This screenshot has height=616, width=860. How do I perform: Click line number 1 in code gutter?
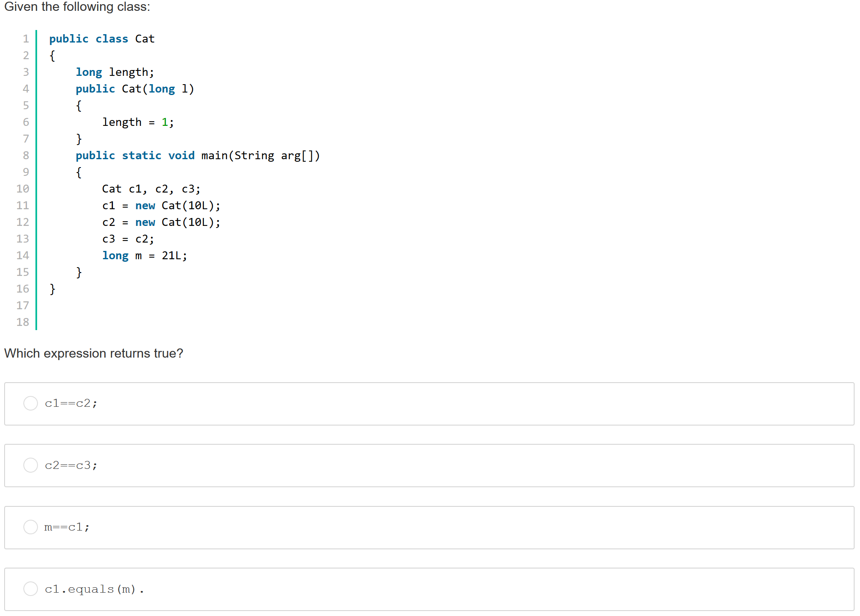(x=26, y=39)
